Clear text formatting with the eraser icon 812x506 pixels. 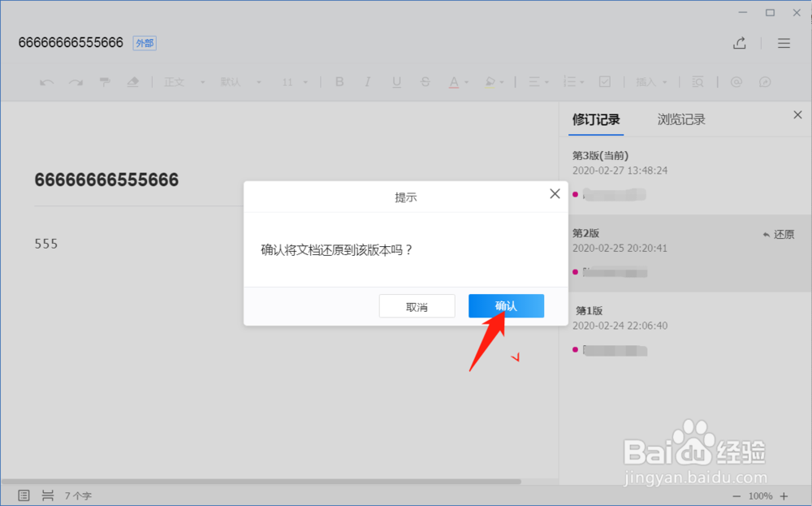click(133, 81)
